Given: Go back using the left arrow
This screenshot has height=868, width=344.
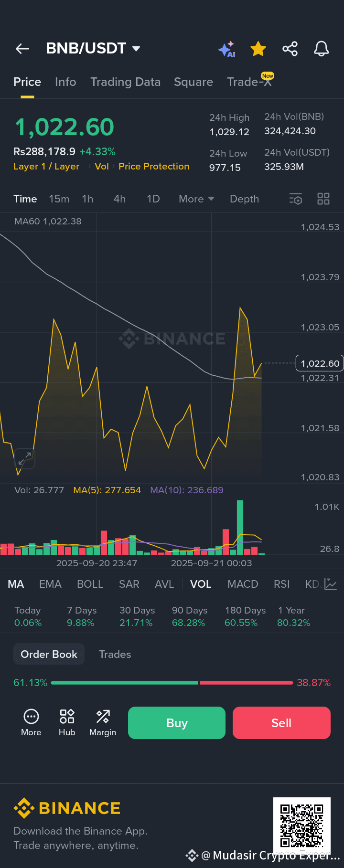Looking at the screenshot, I should point(22,49).
